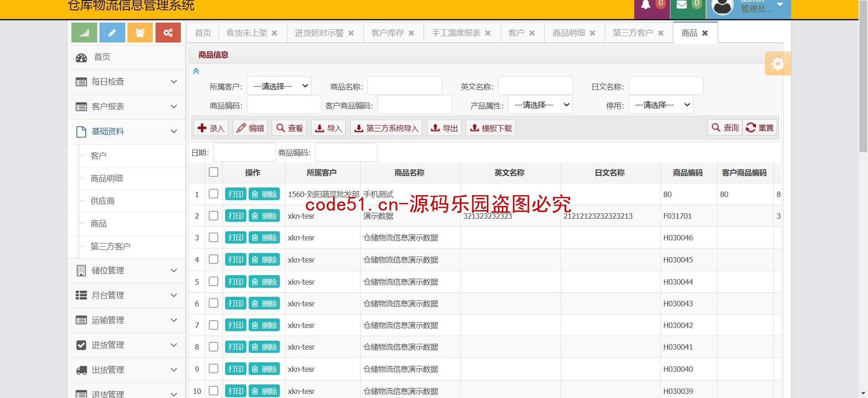The width and height of the screenshot is (868, 398).
Task: Click the 导出 export button
Action: (444, 128)
